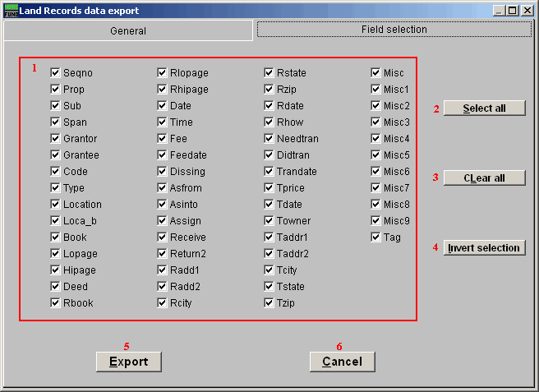539x392 pixels.
Task: Uncheck the Dissing checkbox
Action: (x=162, y=172)
